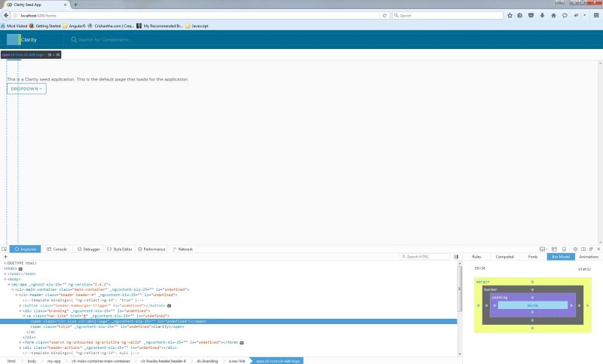Open the Javascript bookmarks folder
This screenshot has height=364, width=603.
[x=197, y=26]
